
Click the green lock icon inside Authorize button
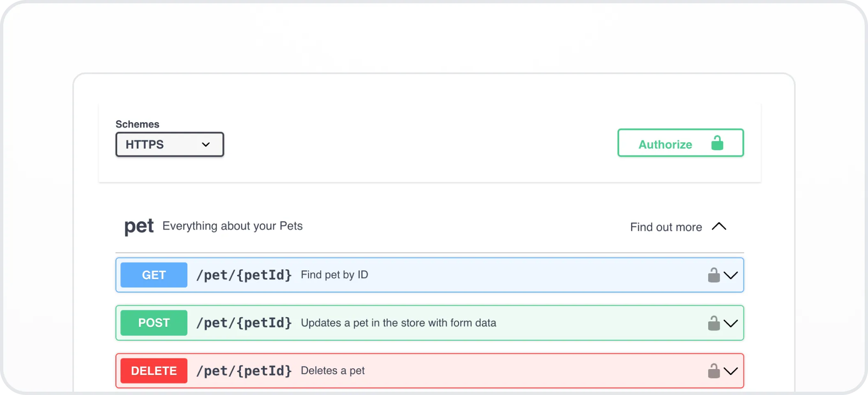(717, 143)
